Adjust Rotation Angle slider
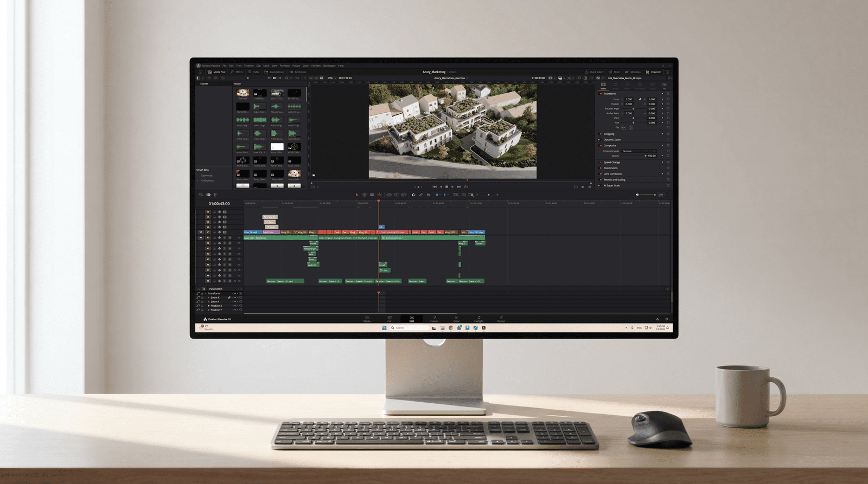This screenshot has width=868, height=484. [x=633, y=108]
